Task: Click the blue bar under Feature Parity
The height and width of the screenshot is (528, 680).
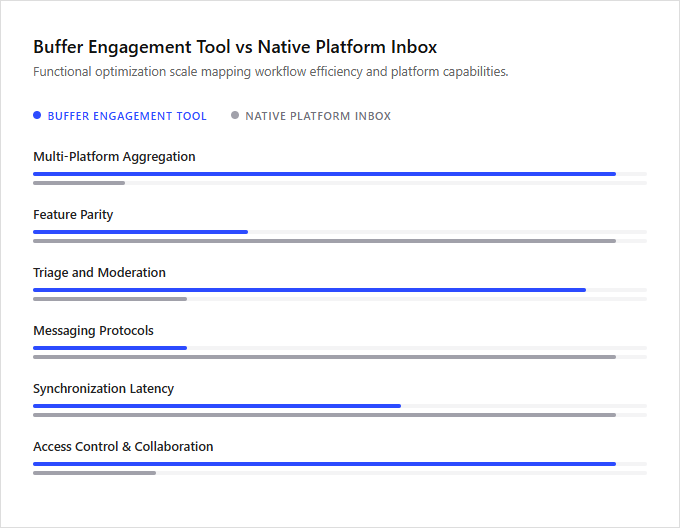Action: click(141, 232)
